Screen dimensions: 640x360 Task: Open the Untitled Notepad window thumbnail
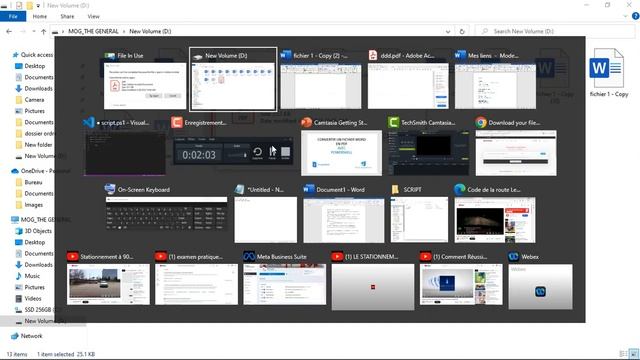pos(266,220)
